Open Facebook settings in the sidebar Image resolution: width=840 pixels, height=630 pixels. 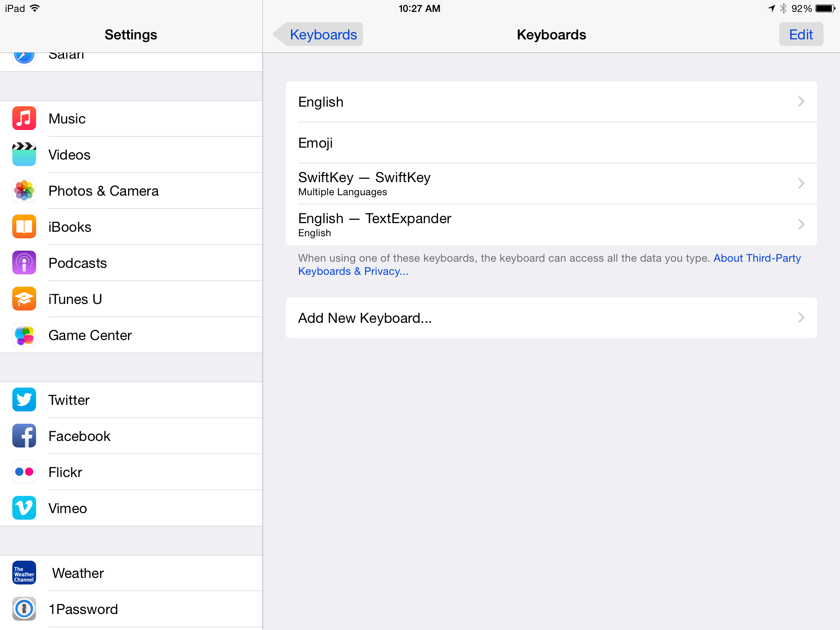131,436
